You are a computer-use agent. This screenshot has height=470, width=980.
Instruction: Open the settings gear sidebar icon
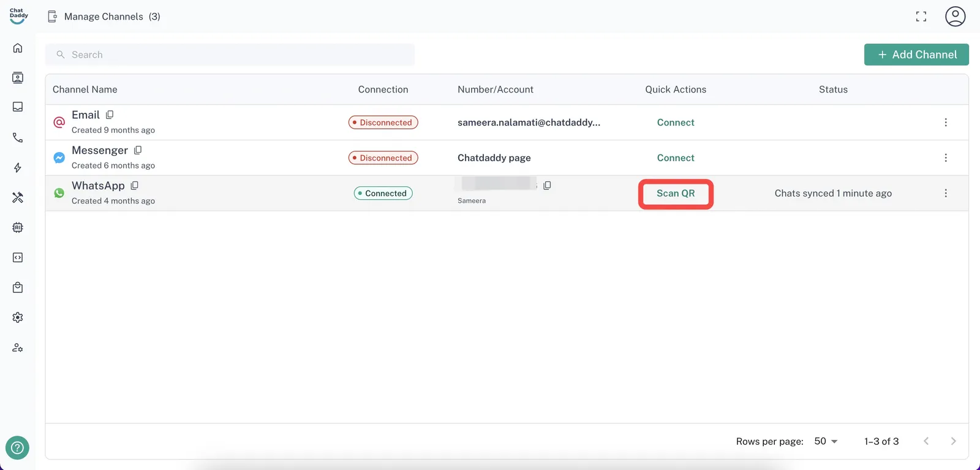pyautogui.click(x=18, y=317)
